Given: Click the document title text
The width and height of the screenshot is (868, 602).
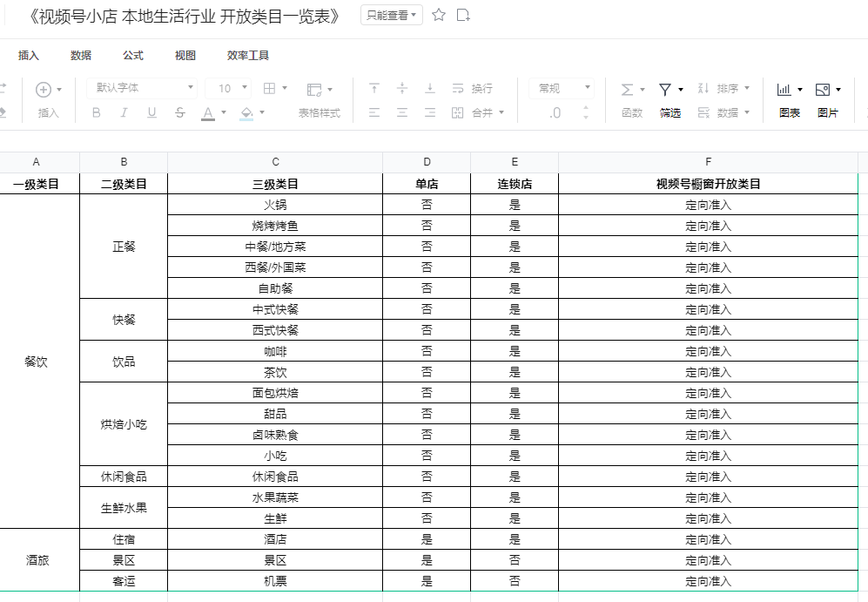Looking at the screenshot, I should coord(185,16).
